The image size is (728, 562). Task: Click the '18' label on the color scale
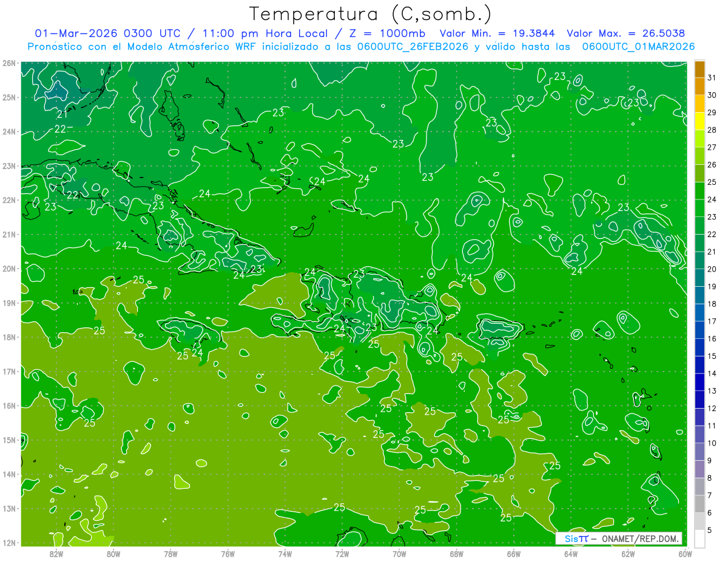(x=712, y=304)
